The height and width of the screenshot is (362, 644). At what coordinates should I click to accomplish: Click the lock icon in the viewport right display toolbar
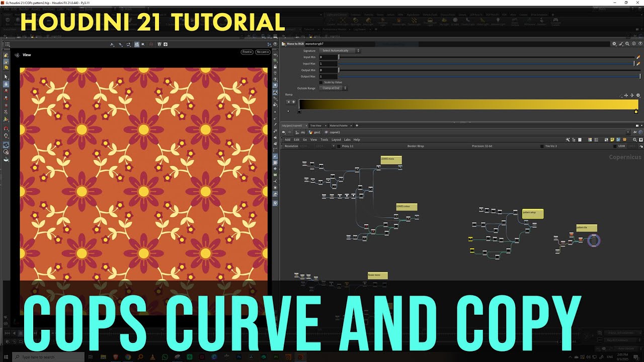tap(275, 67)
